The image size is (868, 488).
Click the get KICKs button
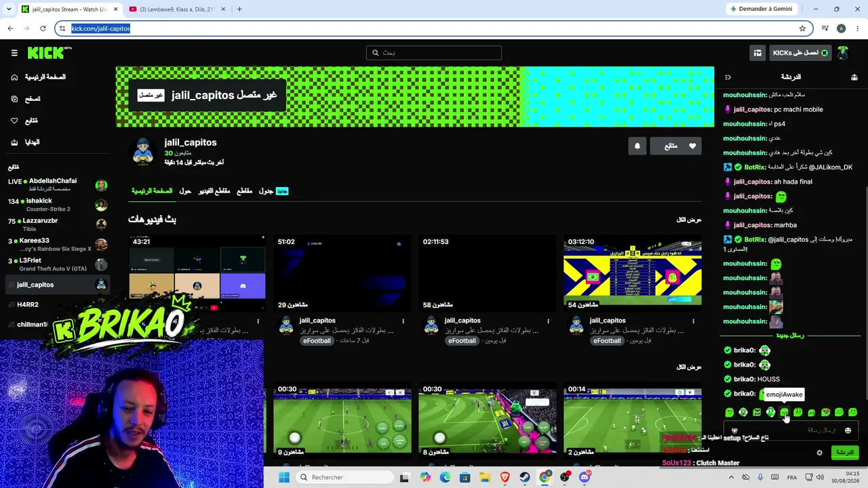click(800, 53)
